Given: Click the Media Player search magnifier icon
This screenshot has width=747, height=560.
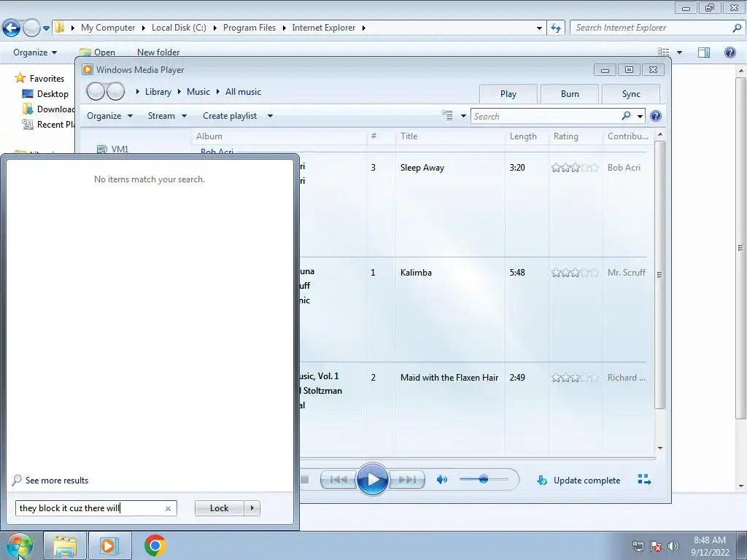Looking at the screenshot, I should coord(626,116).
